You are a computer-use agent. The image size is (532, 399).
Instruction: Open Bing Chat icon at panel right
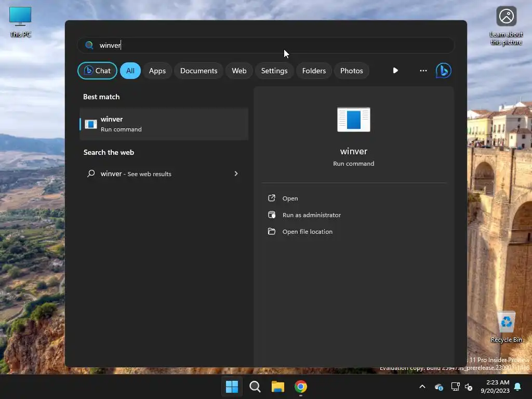[x=444, y=71]
